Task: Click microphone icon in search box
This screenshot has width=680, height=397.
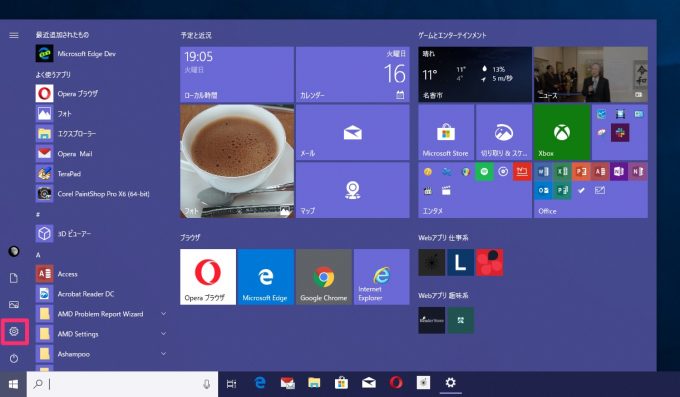Action: point(206,384)
